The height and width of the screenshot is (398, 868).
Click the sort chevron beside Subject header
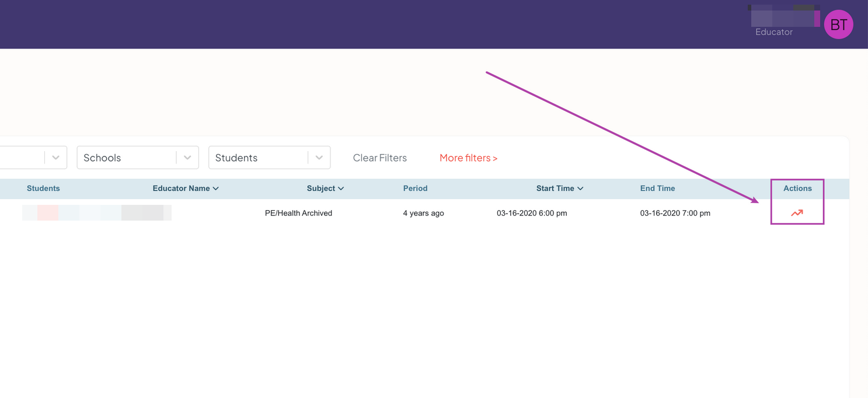click(x=341, y=188)
